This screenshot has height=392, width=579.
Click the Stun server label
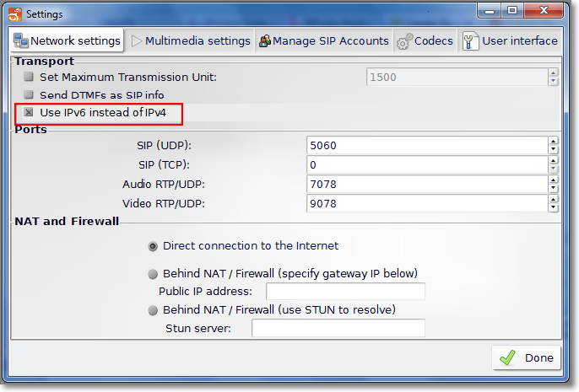[198, 328]
